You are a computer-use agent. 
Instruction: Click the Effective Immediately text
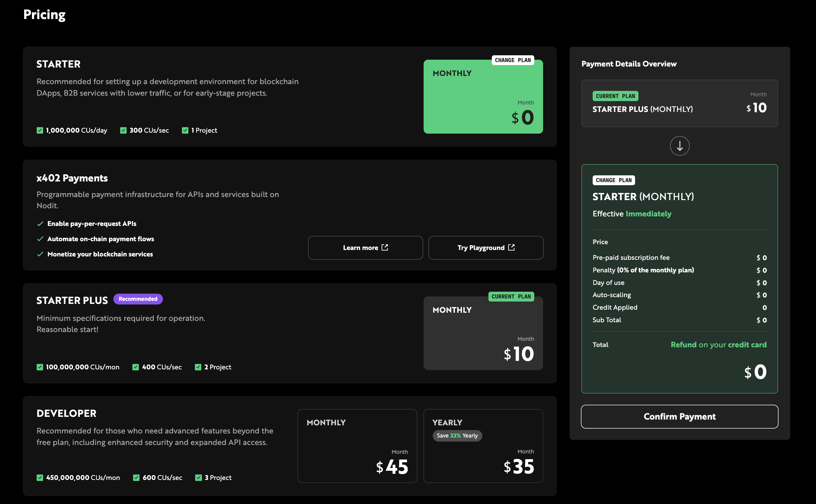point(632,214)
